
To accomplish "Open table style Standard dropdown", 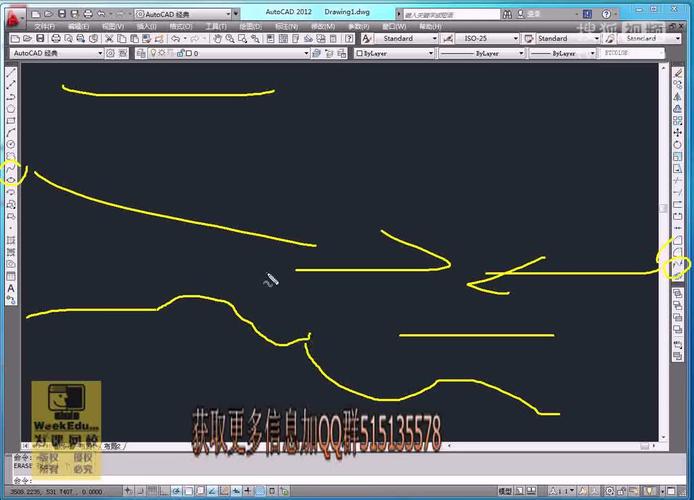I will coord(568,38).
